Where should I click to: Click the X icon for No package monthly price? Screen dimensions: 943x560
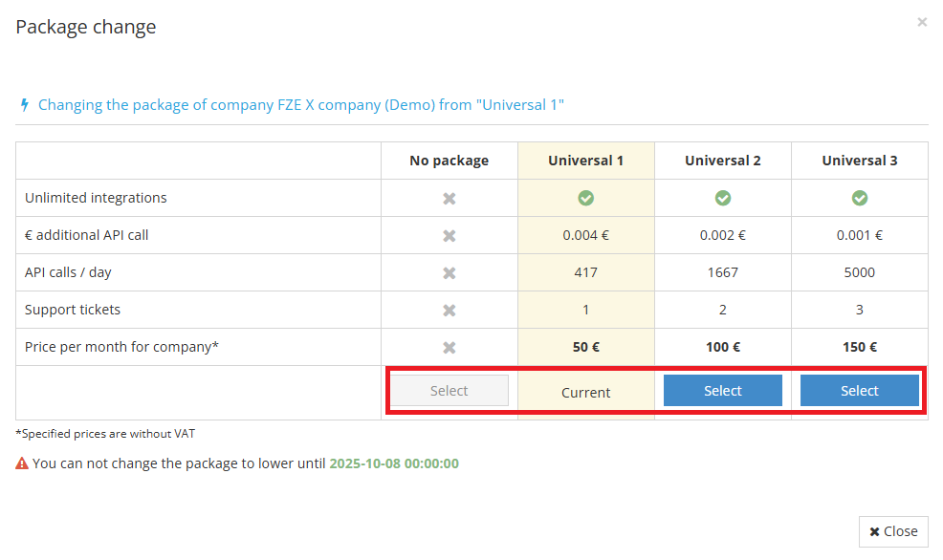(x=449, y=347)
